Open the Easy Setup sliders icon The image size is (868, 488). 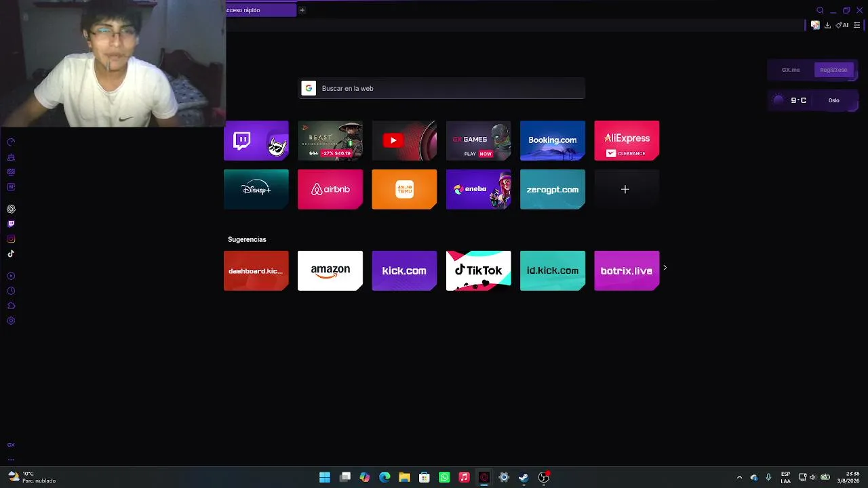856,25
